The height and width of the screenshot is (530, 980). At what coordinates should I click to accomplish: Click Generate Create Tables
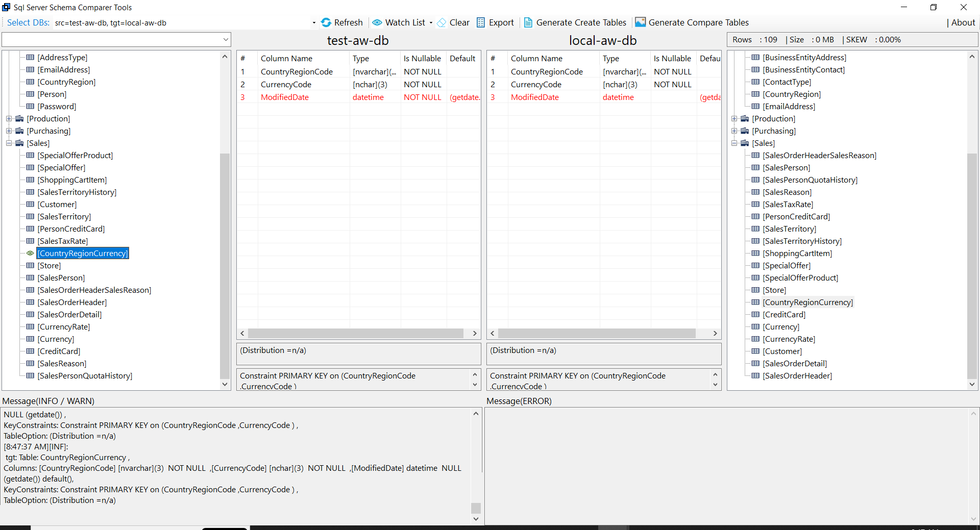pos(575,22)
